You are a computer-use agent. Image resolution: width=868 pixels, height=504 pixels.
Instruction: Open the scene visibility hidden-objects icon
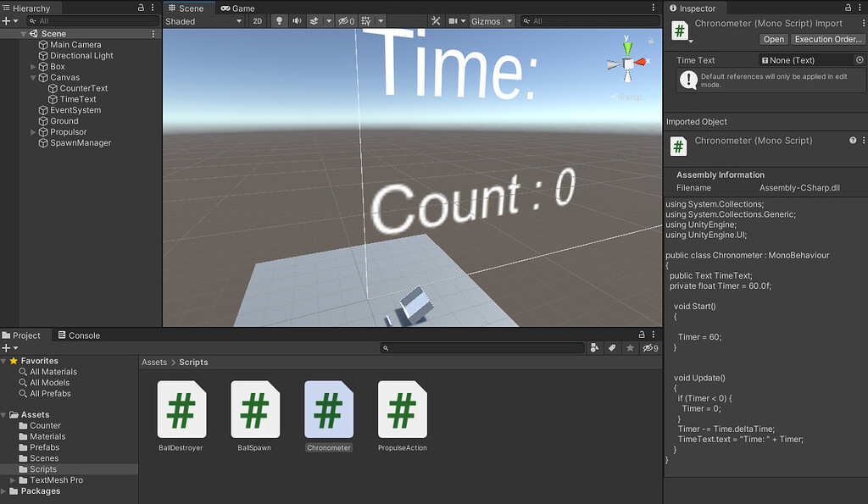344,21
